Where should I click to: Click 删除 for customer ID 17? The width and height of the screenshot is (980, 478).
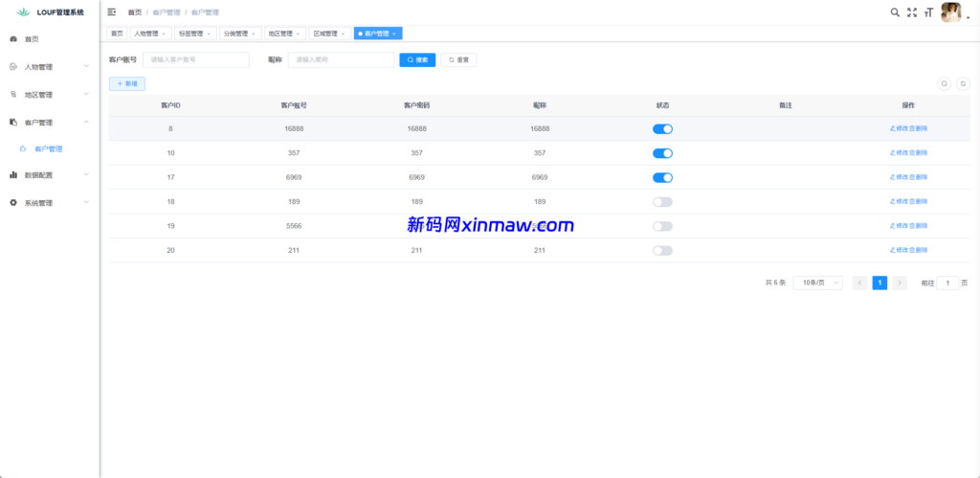918,177
